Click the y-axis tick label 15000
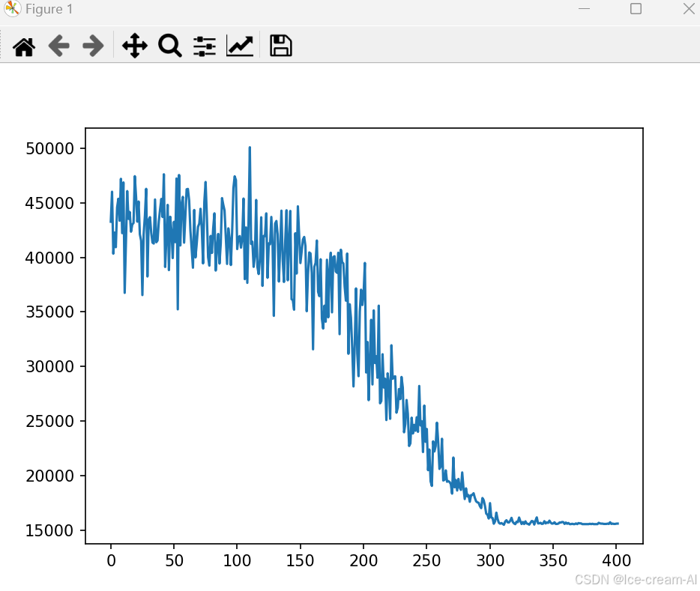This screenshot has height=591, width=700. pos(49,531)
